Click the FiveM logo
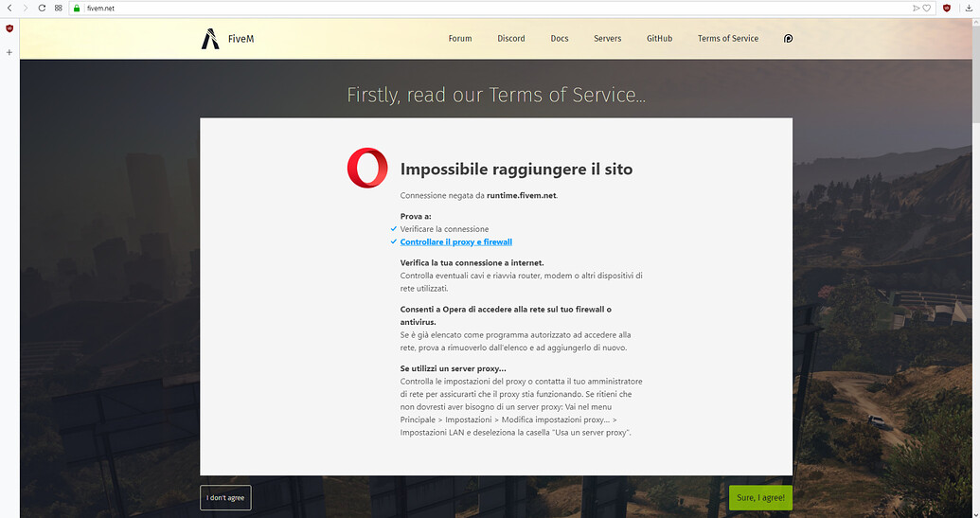 coord(227,39)
